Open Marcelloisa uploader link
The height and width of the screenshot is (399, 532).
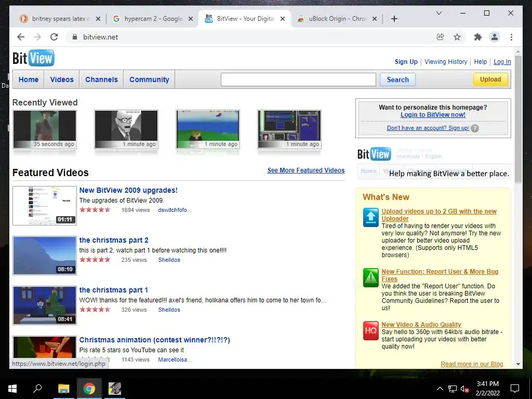[175, 360]
